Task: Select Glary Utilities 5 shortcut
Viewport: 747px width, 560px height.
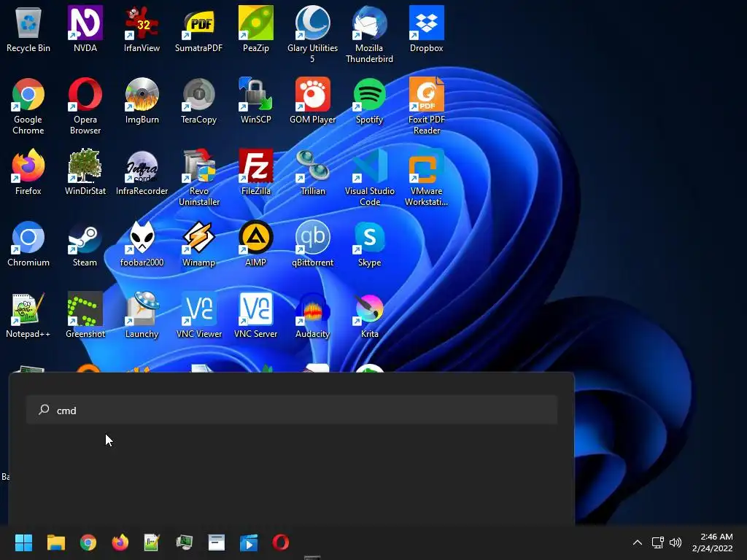Action: (x=312, y=34)
